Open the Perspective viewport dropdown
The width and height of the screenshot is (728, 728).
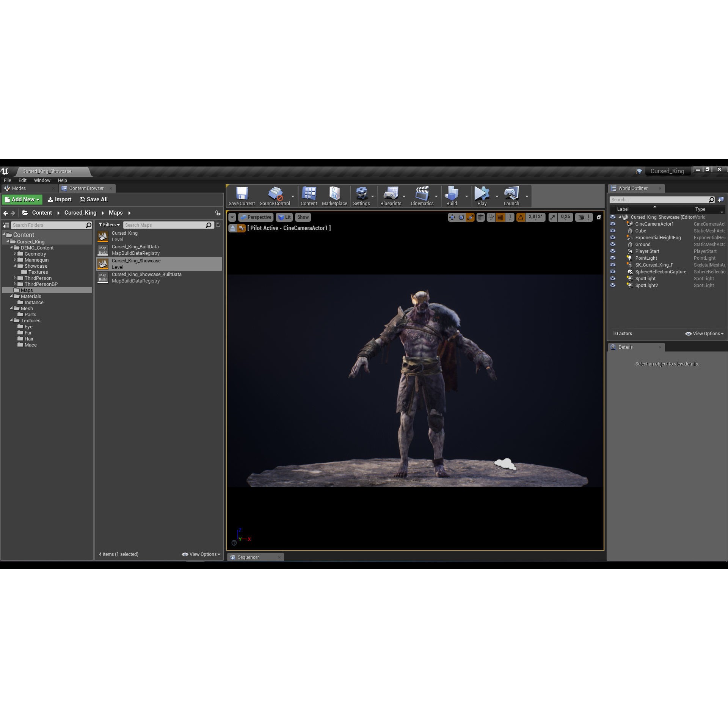pos(256,217)
